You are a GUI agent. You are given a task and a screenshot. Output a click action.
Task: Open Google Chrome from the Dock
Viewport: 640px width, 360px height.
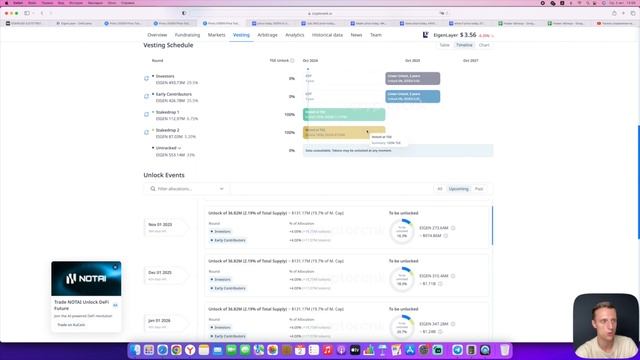176,350
